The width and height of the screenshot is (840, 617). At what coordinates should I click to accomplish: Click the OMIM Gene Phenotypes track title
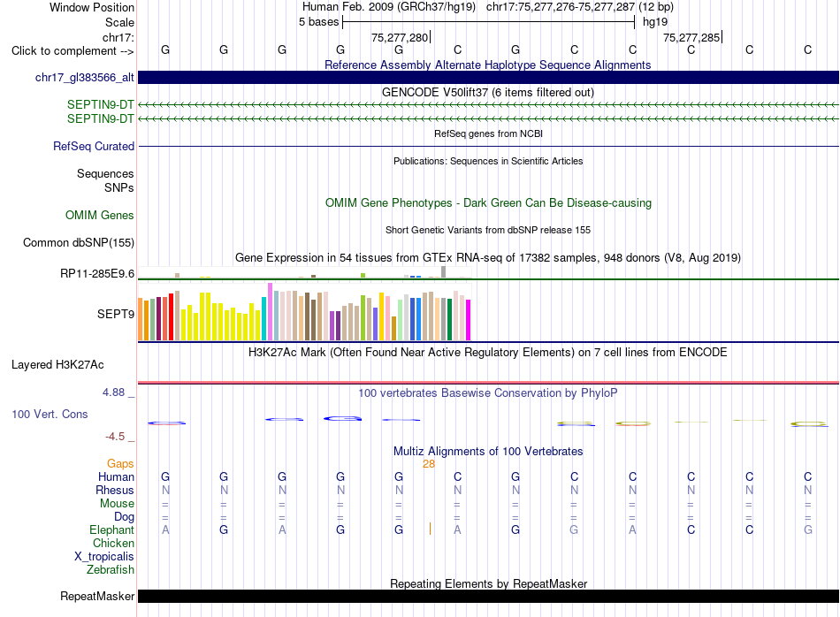(489, 203)
